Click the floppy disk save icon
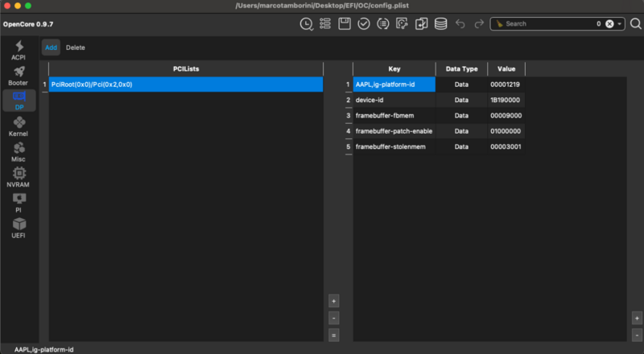 [x=345, y=24]
